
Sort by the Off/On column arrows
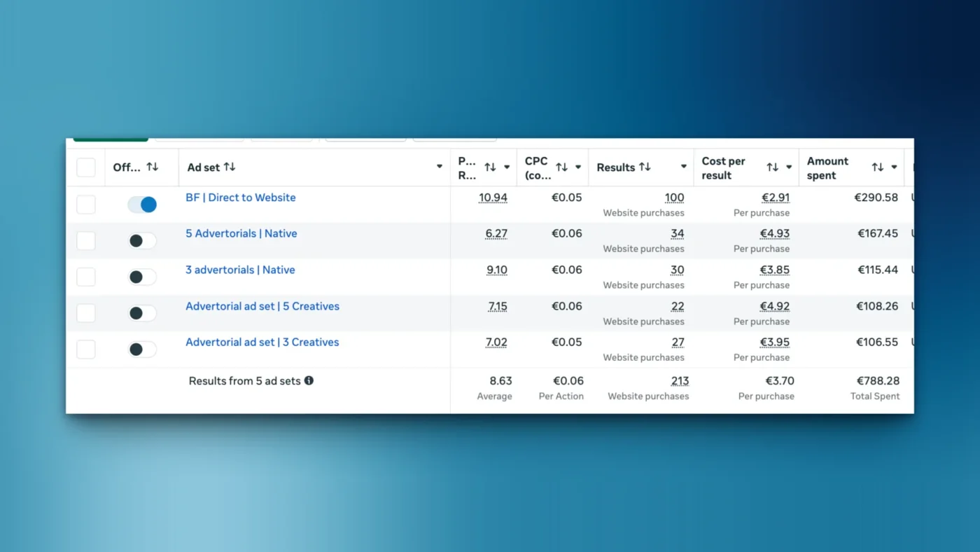click(153, 167)
